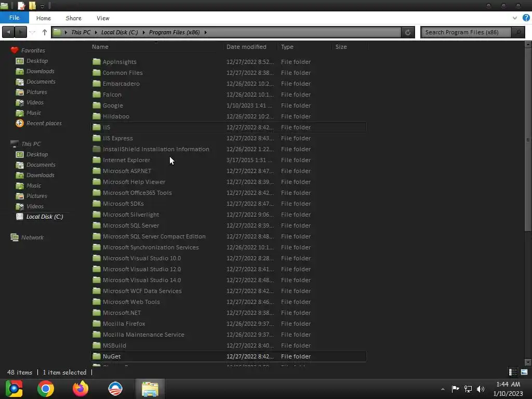Switch to large icons view layout
Image resolution: width=532 pixels, height=399 pixels.
click(x=524, y=372)
